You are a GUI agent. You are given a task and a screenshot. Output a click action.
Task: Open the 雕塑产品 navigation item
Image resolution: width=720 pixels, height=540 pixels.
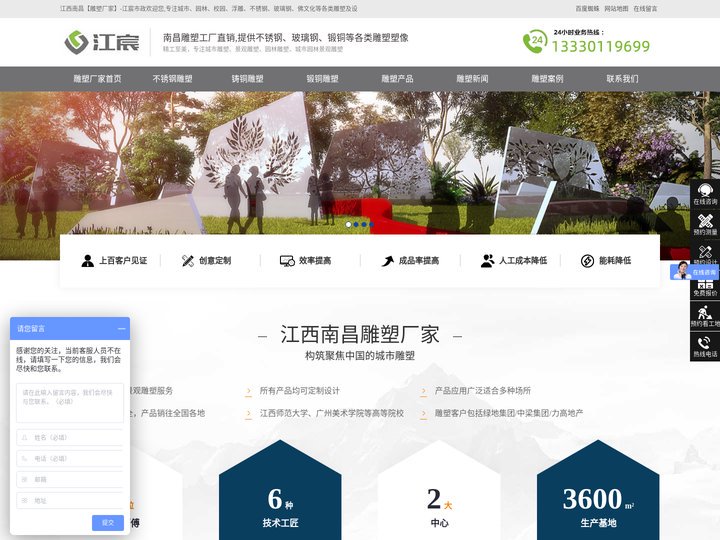click(397, 79)
